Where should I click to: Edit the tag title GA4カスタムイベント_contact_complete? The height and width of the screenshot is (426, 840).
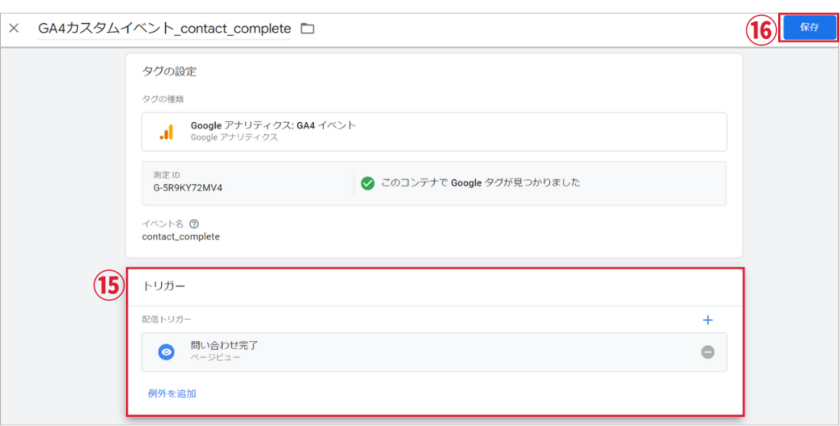point(164,29)
